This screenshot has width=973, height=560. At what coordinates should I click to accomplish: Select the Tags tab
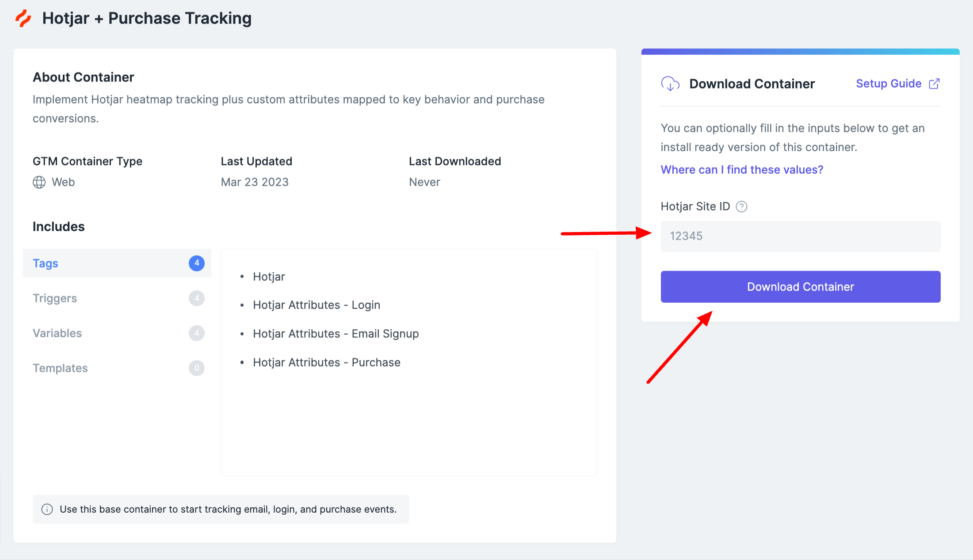pos(117,263)
